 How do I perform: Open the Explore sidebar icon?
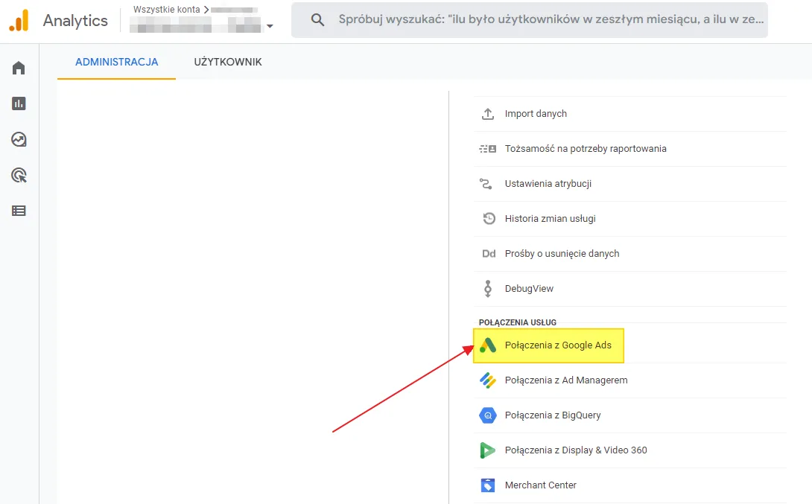click(19, 139)
